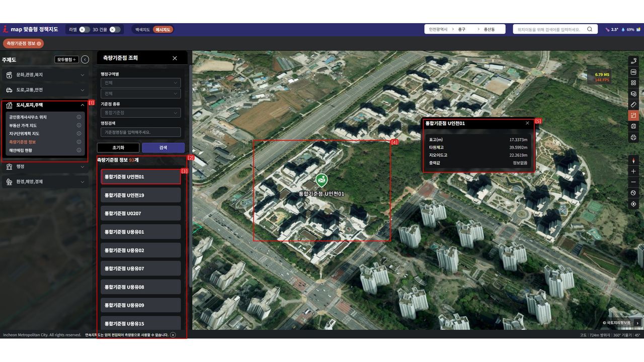Click the save disk icon

click(x=633, y=126)
